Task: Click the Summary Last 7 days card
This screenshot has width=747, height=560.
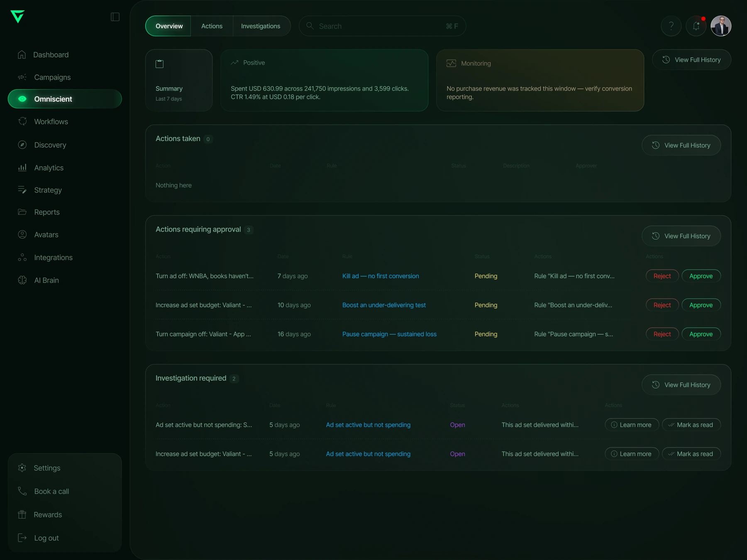Action: click(179, 80)
